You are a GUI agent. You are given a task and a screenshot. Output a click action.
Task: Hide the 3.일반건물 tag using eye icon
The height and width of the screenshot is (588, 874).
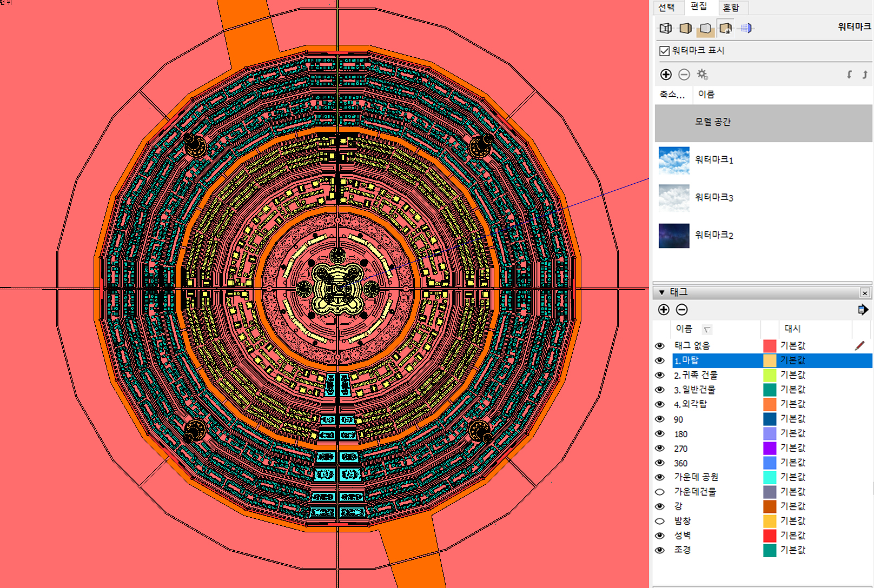660,390
